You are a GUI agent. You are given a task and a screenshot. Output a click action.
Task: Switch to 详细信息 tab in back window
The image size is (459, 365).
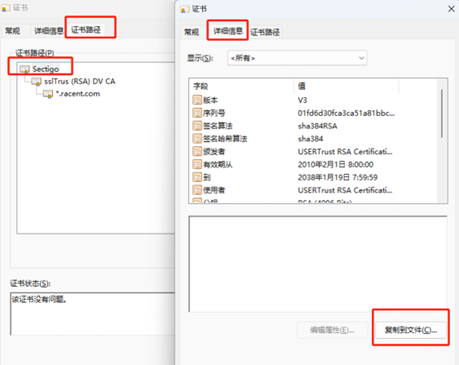click(x=49, y=31)
